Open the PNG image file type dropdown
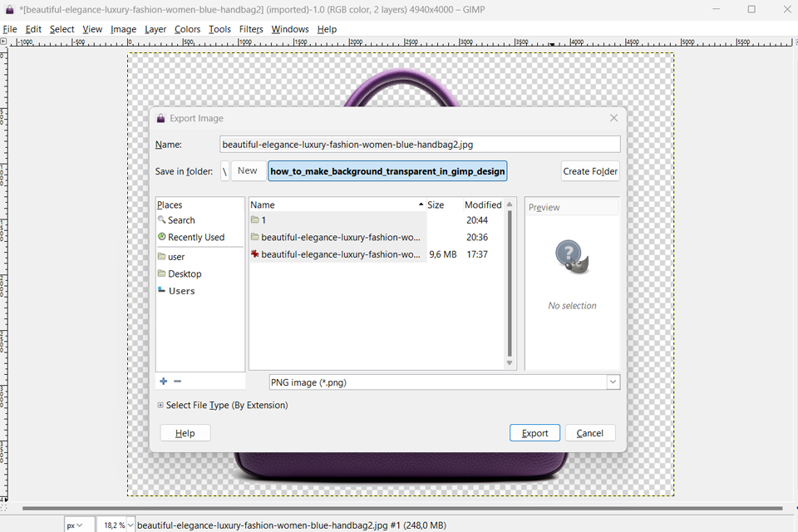Screen dimensions: 798x532 [x=444, y=382]
